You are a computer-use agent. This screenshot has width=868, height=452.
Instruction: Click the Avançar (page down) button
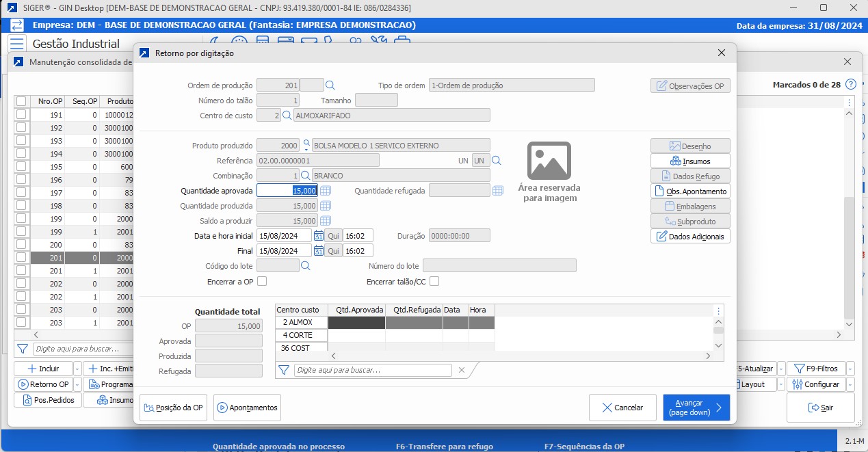[x=696, y=407]
